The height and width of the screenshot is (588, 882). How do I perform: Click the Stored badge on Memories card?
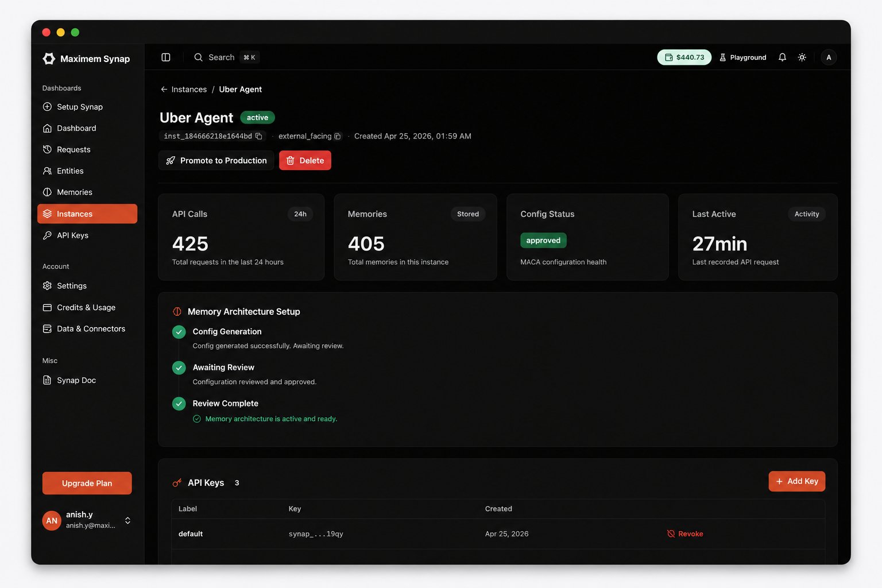[x=468, y=214]
